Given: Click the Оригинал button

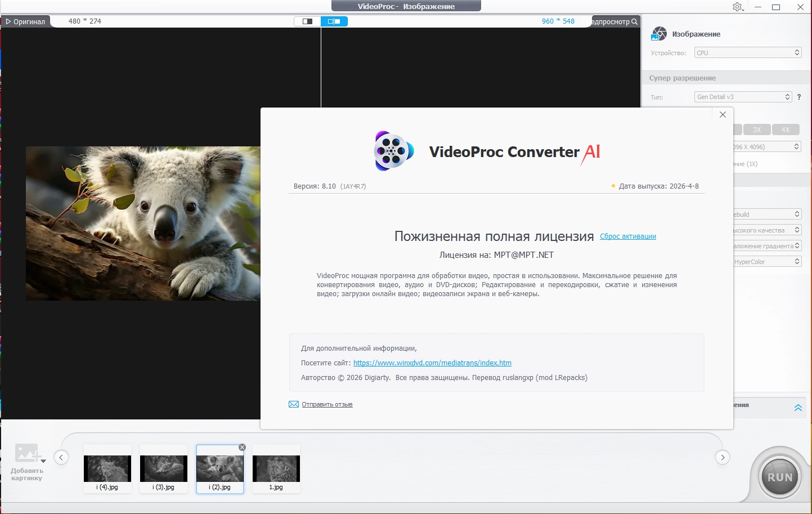Looking at the screenshot, I should tap(25, 21).
